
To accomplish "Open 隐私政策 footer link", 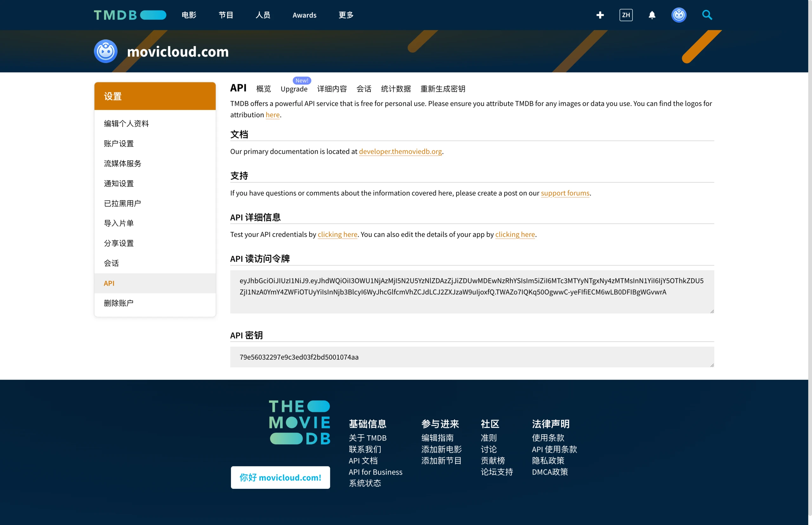I will pos(548,461).
